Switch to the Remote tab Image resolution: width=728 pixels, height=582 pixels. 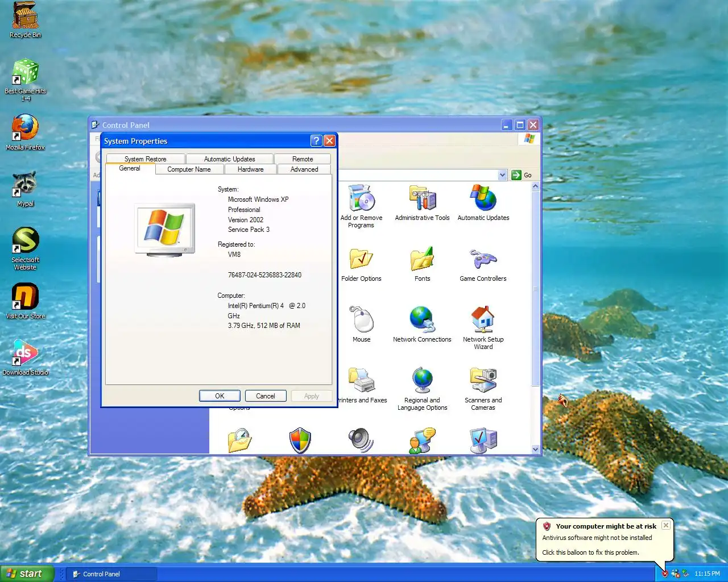[x=303, y=159]
